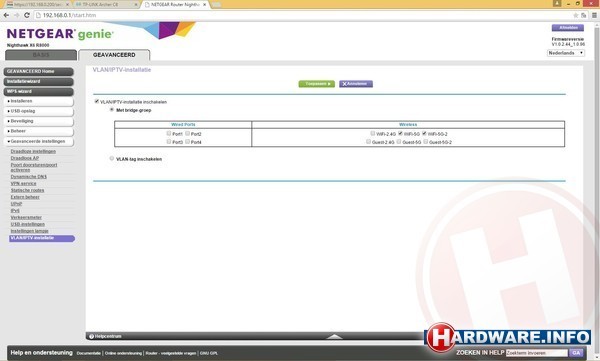Click the NETGEAR genie logo
The image size is (600, 361).
(60, 34)
